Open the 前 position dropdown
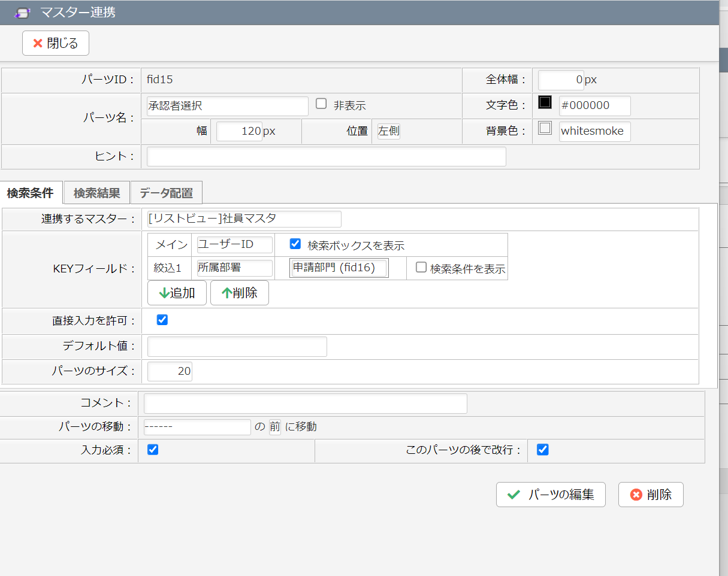The width and height of the screenshot is (728, 576). (x=274, y=427)
